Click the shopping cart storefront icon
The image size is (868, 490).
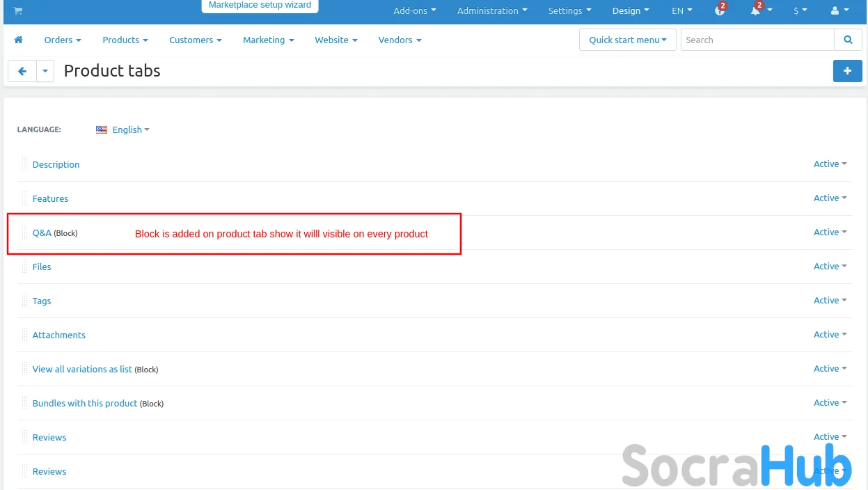17,10
